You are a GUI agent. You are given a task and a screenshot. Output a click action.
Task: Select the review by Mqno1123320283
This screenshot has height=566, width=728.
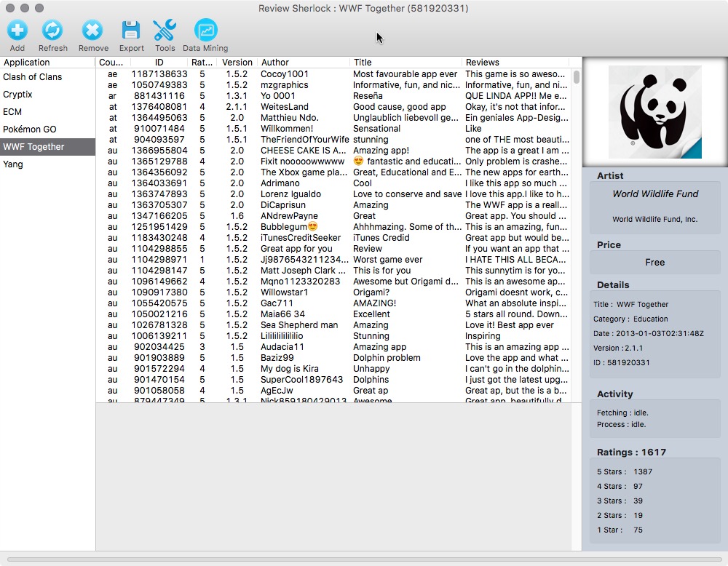(x=333, y=281)
